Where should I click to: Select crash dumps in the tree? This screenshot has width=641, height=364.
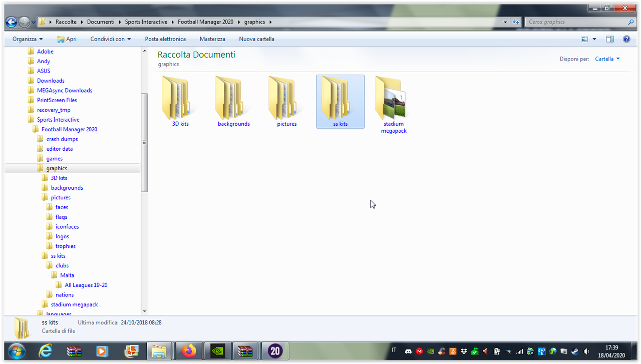[62, 139]
